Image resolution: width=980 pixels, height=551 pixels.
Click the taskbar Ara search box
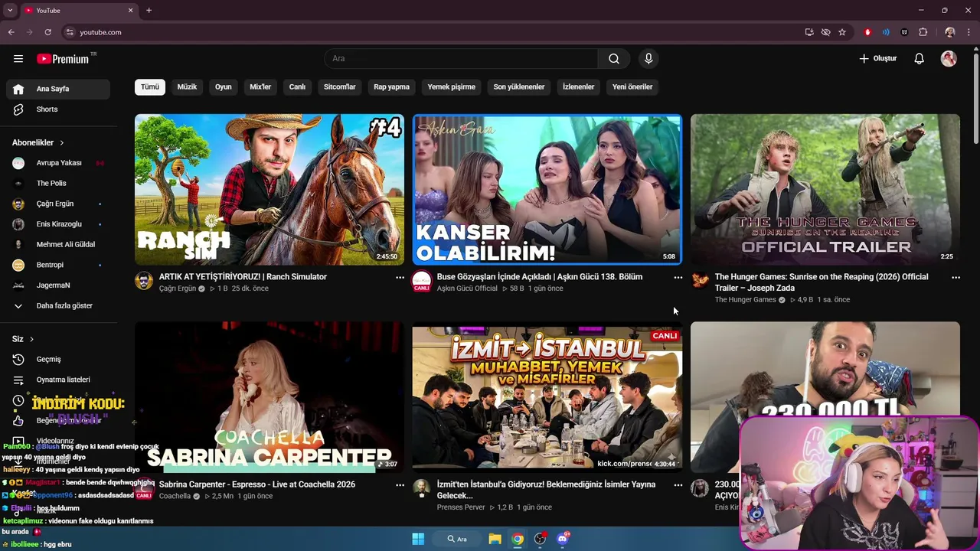click(x=457, y=539)
